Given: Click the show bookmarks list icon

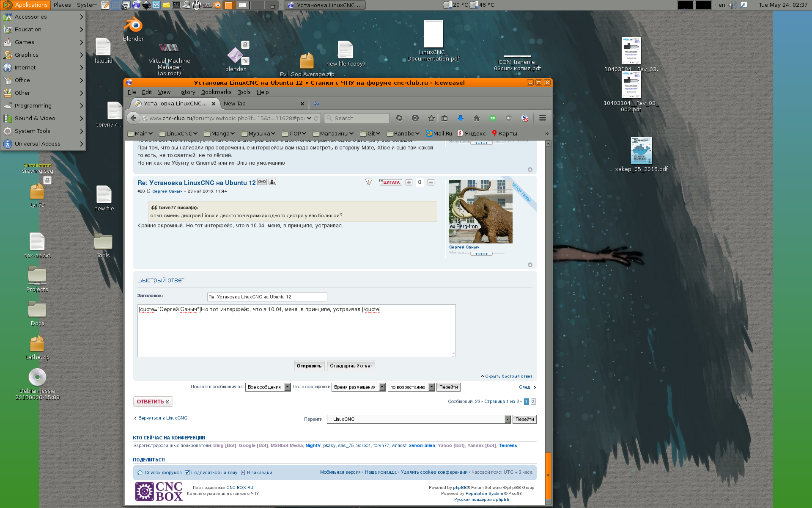Looking at the screenshot, I should click(444, 118).
